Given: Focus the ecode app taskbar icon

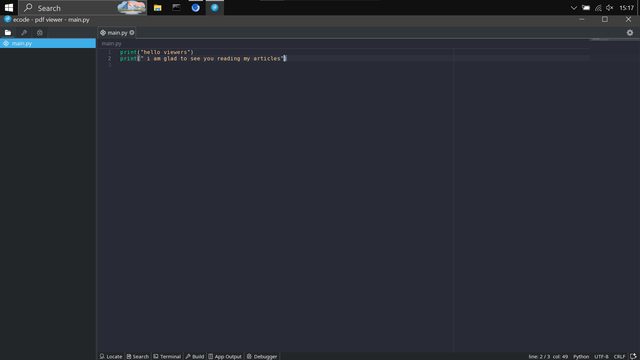Looking at the screenshot, I should 215,8.
